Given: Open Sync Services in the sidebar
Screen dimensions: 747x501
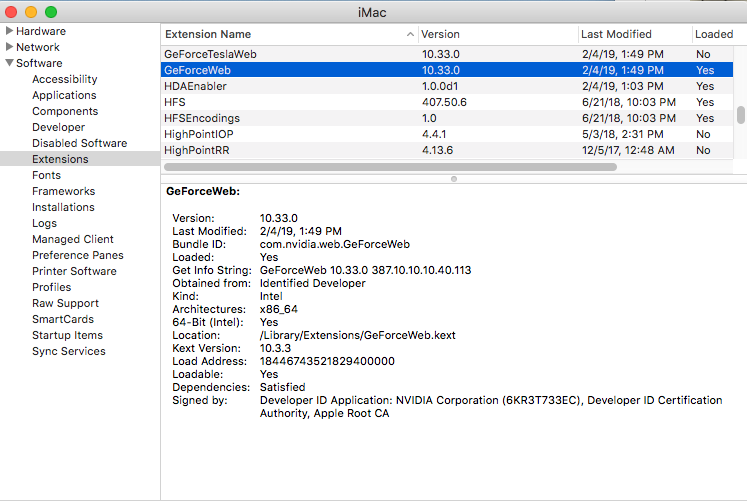Looking at the screenshot, I should tap(69, 351).
